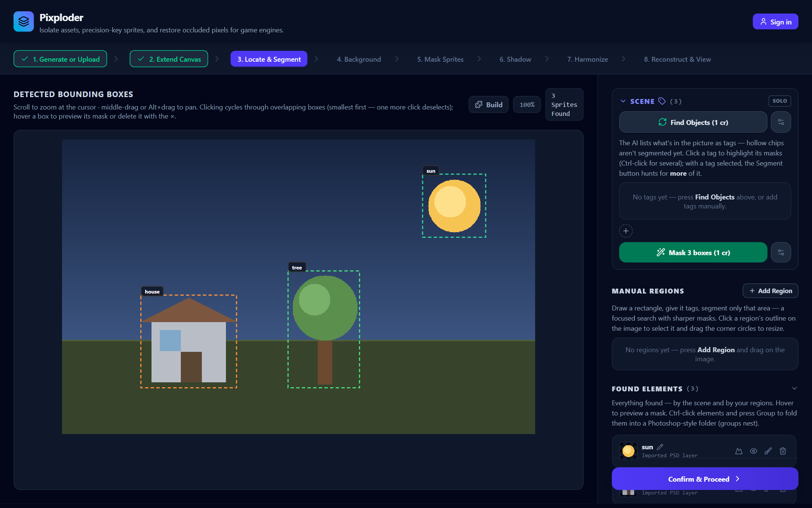Image resolution: width=812 pixels, height=508 pixels.
Task: Go to step 1. Generate or Upload
Action: 61,59
